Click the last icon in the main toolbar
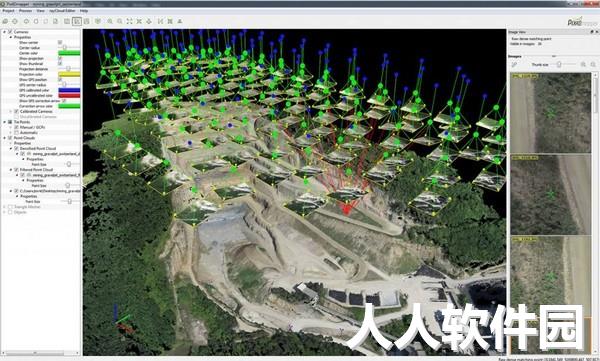Viewport: 600px width, 361px height. pyautogui.click(x=179, y=21)
